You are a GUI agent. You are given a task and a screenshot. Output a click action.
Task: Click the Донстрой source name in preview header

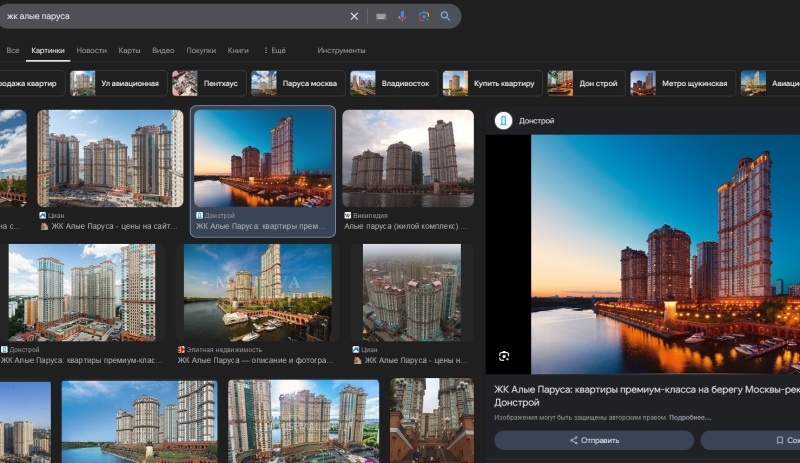point(536,121)
